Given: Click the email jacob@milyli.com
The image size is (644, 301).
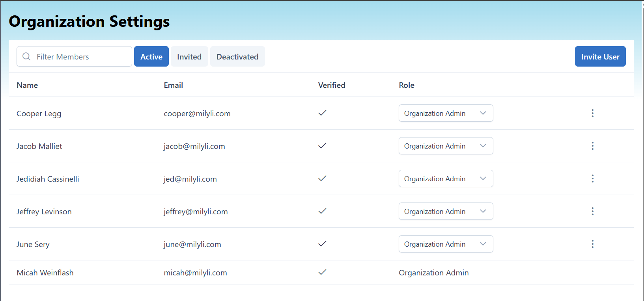Looking at the screenshot, I should coord(194,146).
